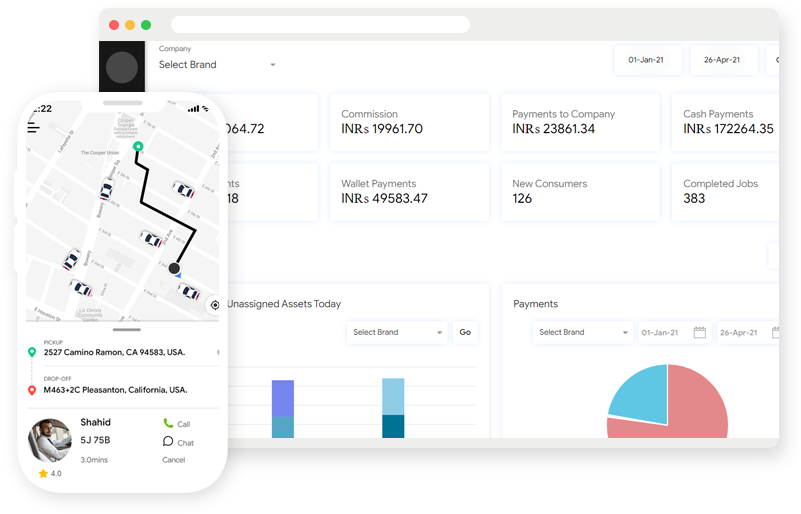Tap the recenter location icon on map

215,305
